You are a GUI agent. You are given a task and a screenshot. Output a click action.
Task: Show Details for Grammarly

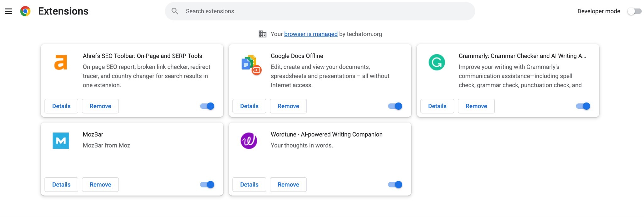click(x=437, y=106)
